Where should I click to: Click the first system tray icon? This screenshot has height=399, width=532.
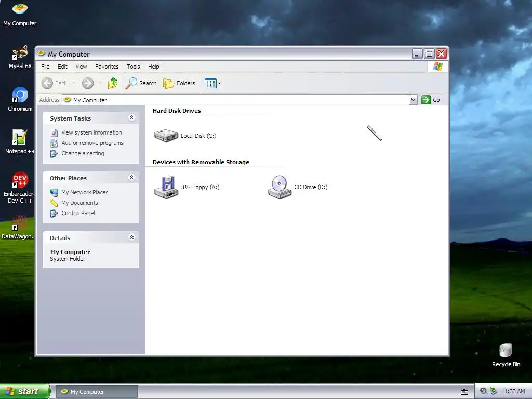483,391
